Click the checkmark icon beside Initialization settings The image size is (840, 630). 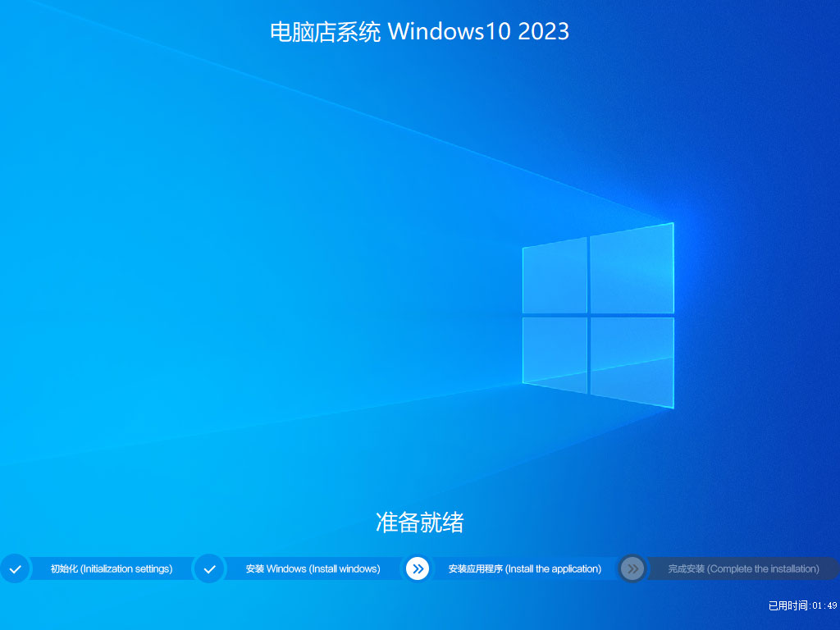(x=15, y=569)
